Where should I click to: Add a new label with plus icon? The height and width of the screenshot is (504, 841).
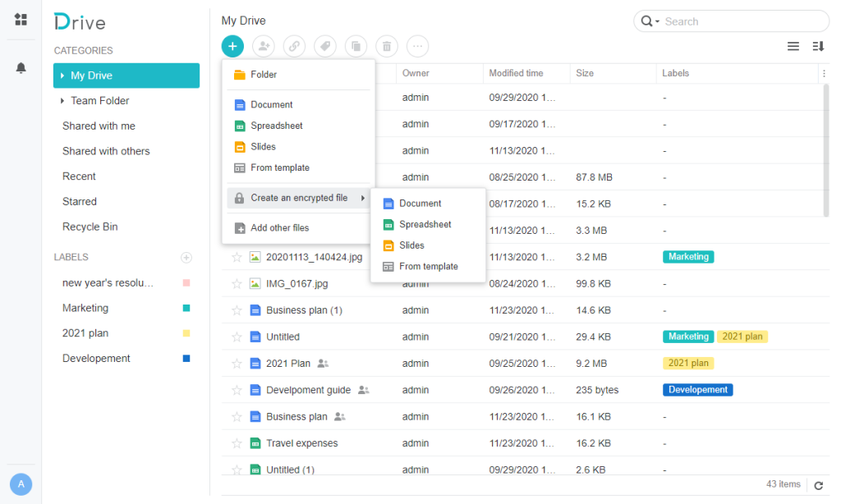click(186, 258)
